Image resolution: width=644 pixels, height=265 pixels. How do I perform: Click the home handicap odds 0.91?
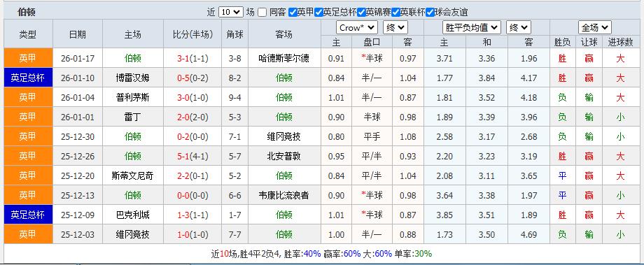tap(337, 58)
